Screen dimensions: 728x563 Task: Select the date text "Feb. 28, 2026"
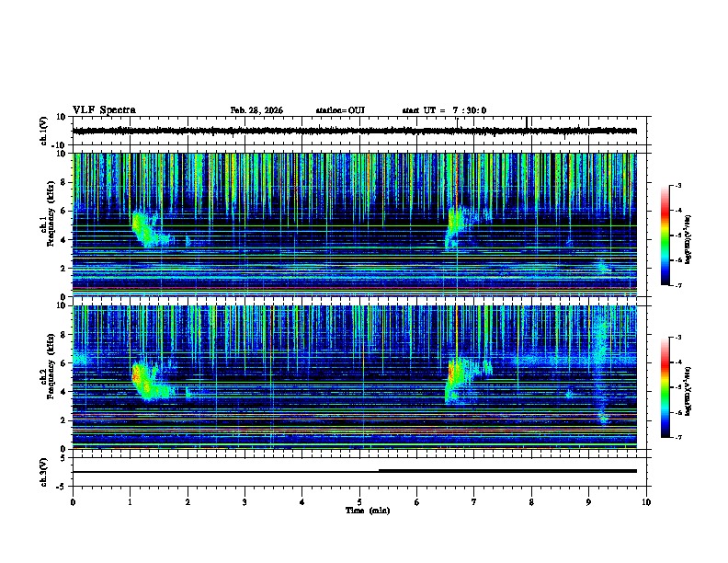pyautogui.click(x=256, y=110)
